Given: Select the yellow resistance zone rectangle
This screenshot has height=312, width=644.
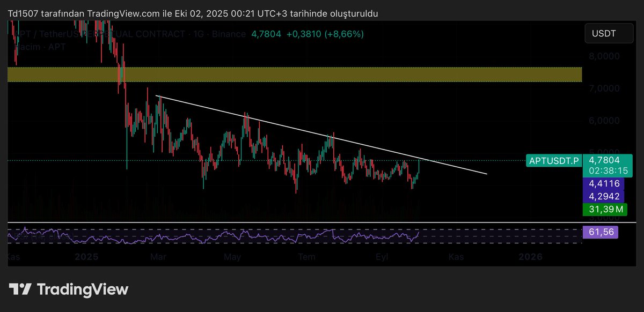Looking at the screenshot, I should coord(295,75).
